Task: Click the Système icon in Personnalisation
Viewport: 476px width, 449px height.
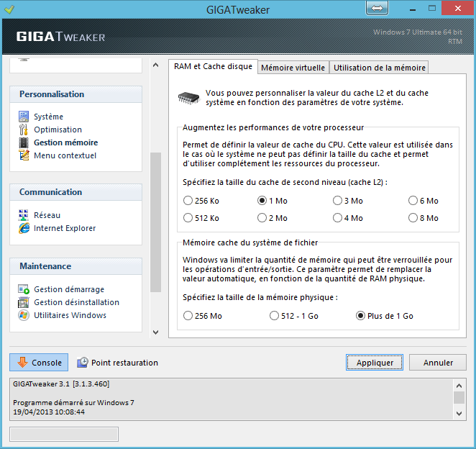Action: point(24,117)
